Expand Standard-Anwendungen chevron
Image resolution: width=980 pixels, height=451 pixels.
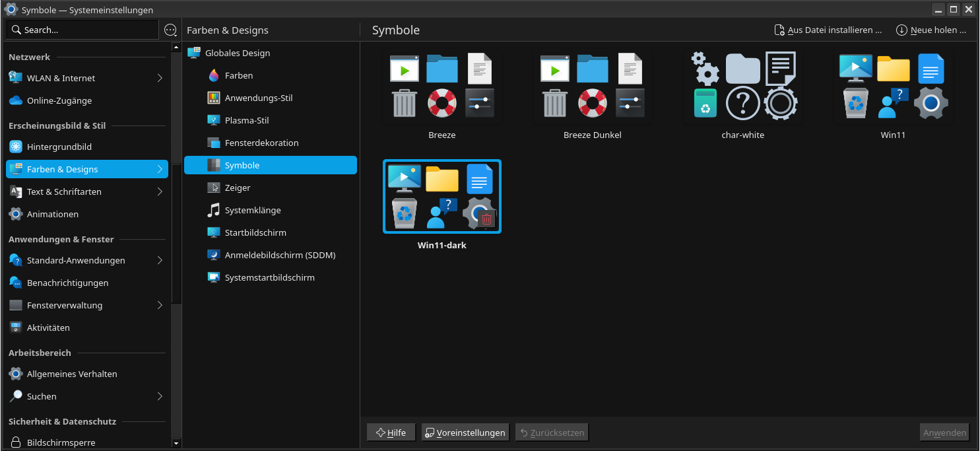point(160,260)
